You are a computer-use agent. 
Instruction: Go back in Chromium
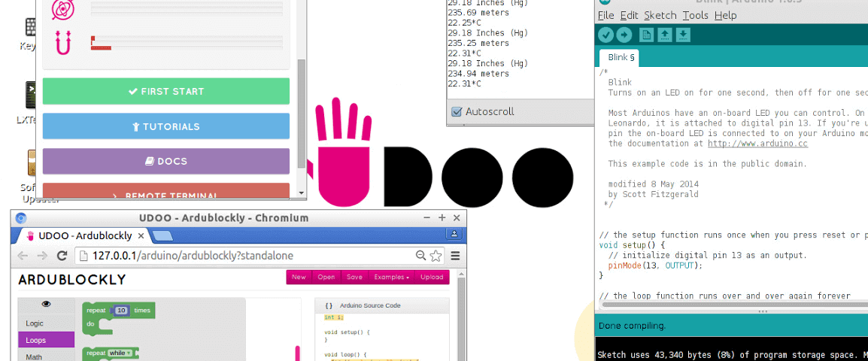[23, 255]
